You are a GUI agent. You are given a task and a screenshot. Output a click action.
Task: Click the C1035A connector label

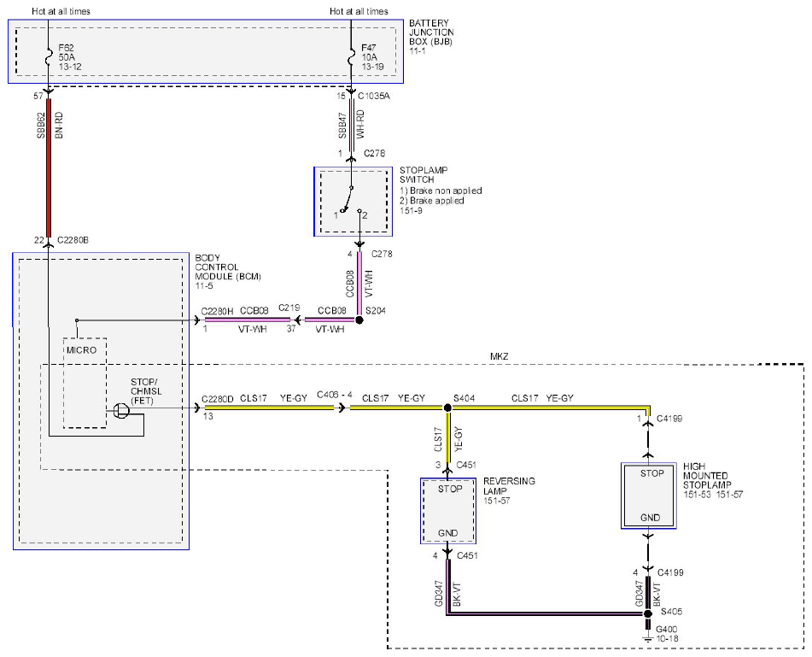pos(374,96)
